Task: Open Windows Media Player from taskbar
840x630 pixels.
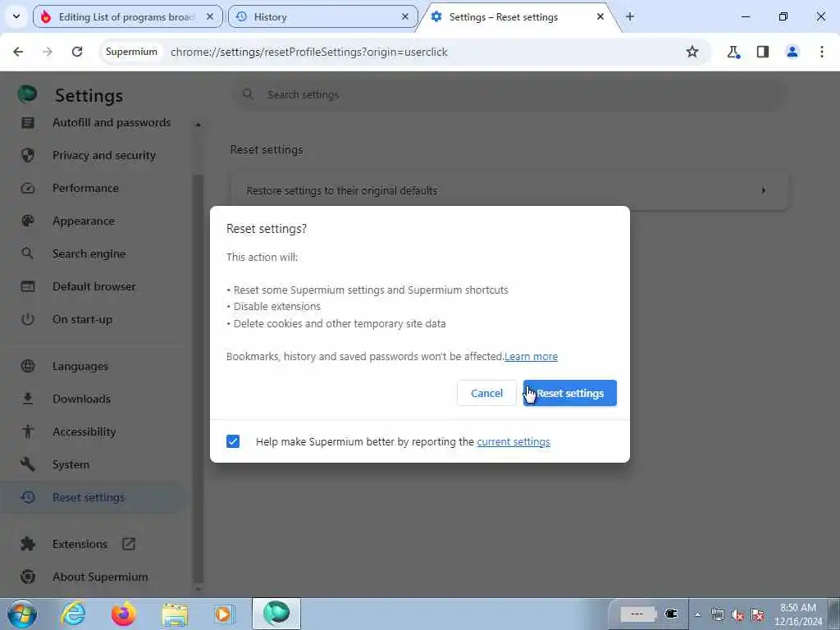Action: click(x=225, y=614)
